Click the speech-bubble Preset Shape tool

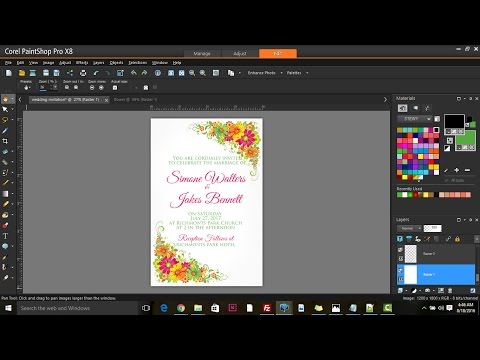click(x=5, y=246)
